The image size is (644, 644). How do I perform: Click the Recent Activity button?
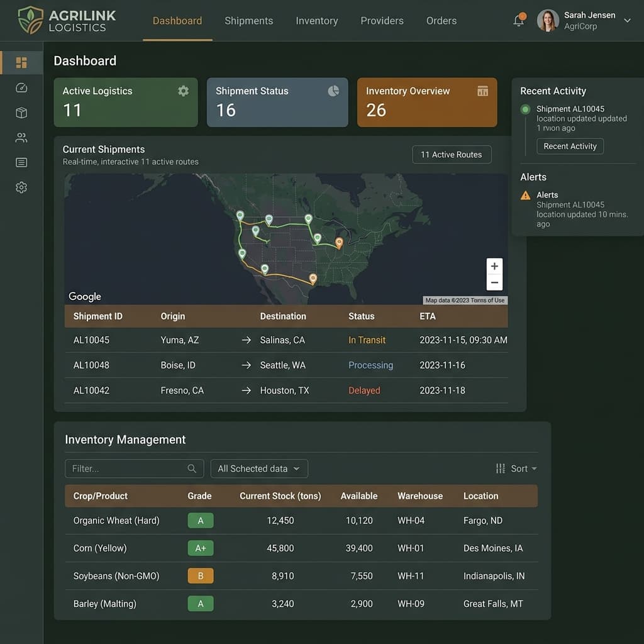[570, 146]
